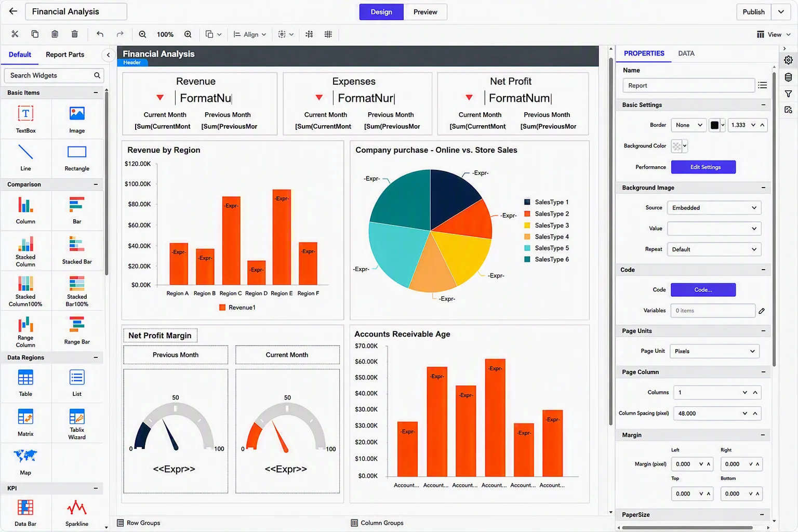Open the filter funnel icon in side rail
The image size is (798, 532).
point(788,94)
